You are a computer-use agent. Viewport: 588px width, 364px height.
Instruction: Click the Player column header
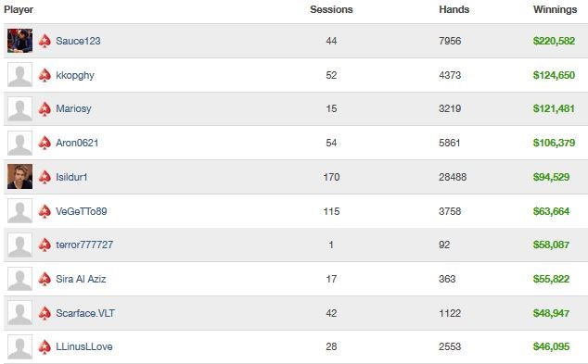pos(19,10)
